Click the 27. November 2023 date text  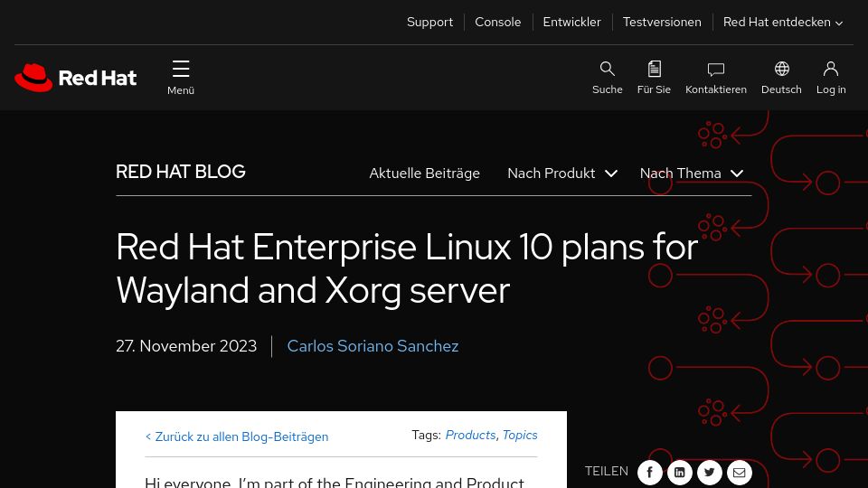point(186,346)
